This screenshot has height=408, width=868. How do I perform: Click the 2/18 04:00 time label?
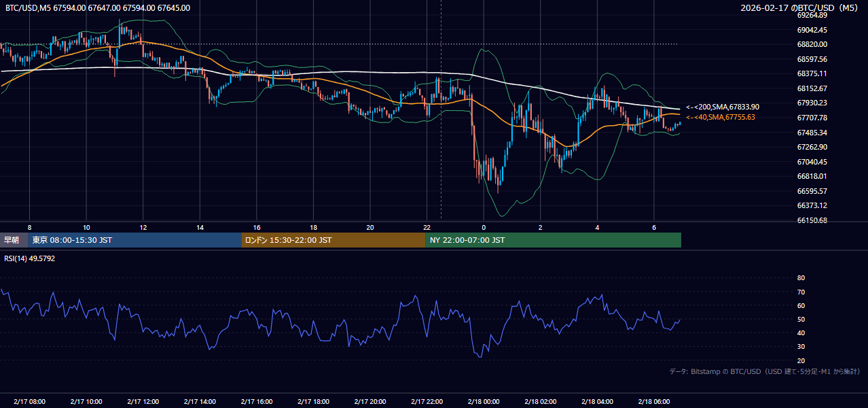597,402
